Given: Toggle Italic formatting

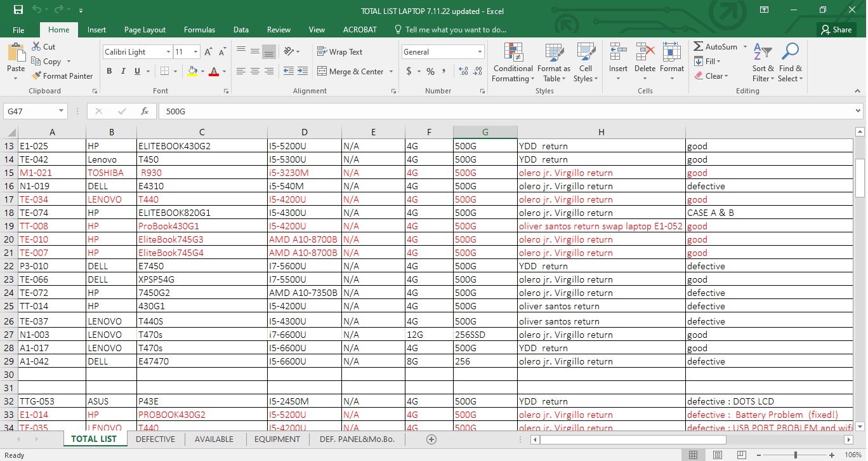Looking at the screenshot, I should [x=123, y=72].
